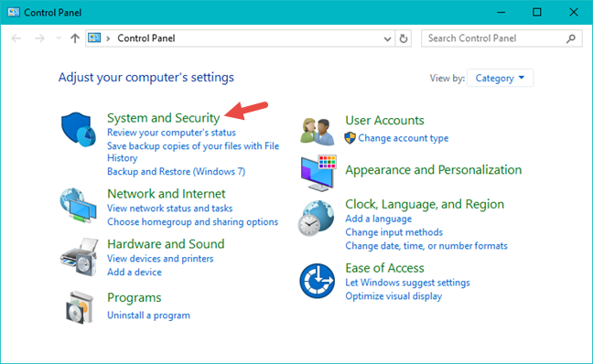
Task: Open Appearance and Personalization category
Action: (x=434, y=170)
